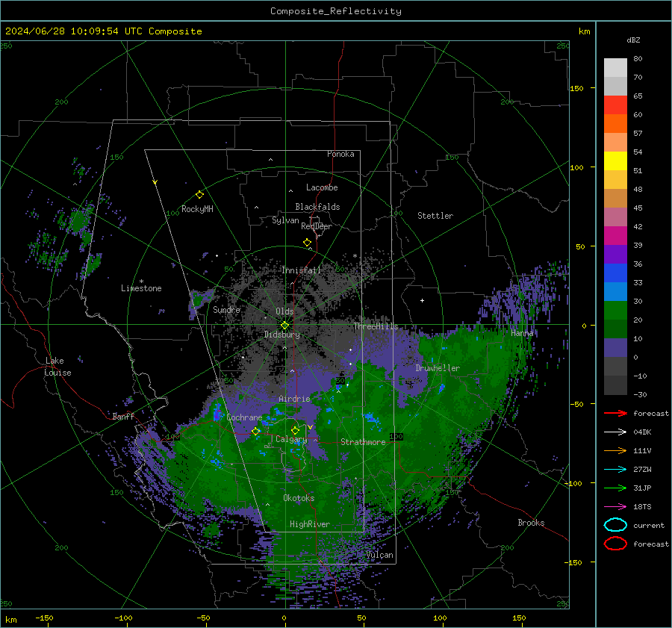The image size is (672, 628).
Task: Click the Banff city label
Action: 123,416
